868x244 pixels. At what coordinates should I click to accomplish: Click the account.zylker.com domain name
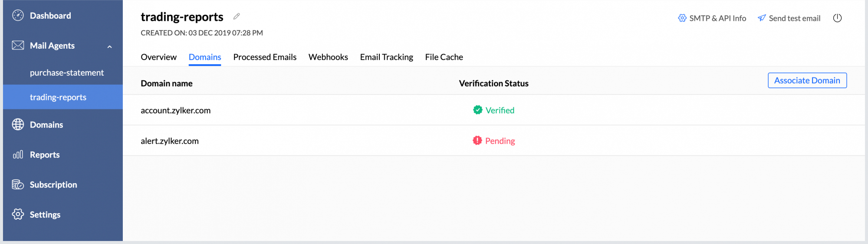pyautogui.click(x=175, y=111)
